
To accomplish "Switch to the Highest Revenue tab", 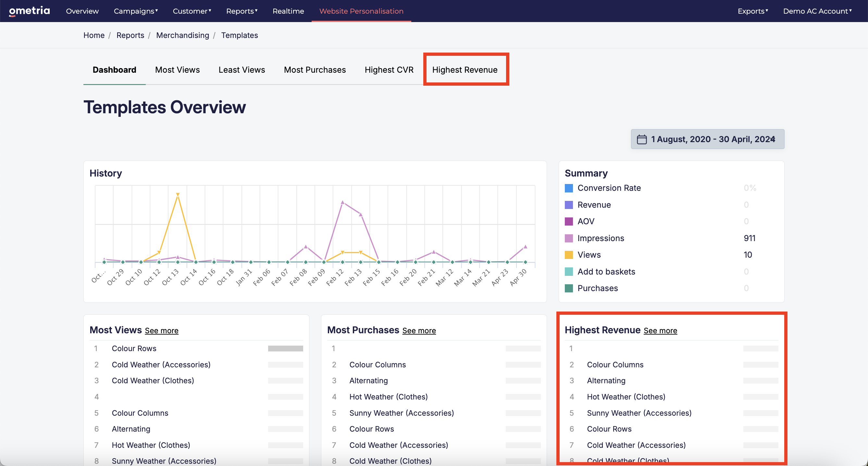I will pyautogui.click(x=465, y=70).
